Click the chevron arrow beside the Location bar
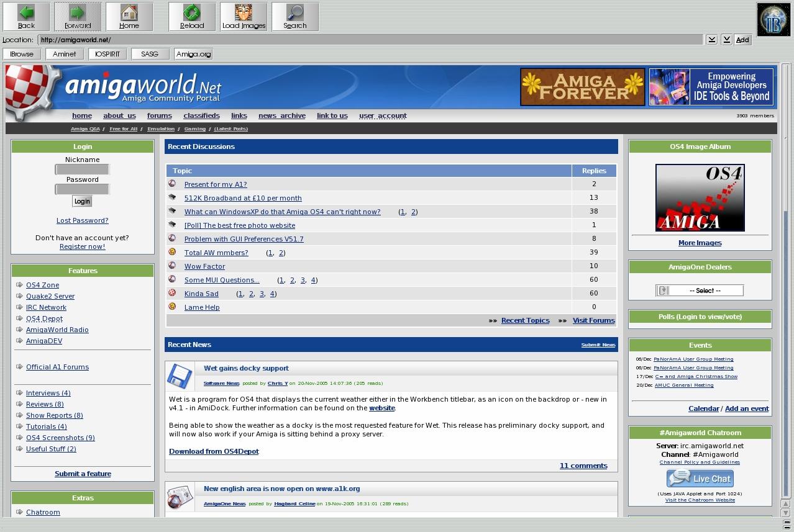This screenshot has height=532, width=794. (712, 39)
